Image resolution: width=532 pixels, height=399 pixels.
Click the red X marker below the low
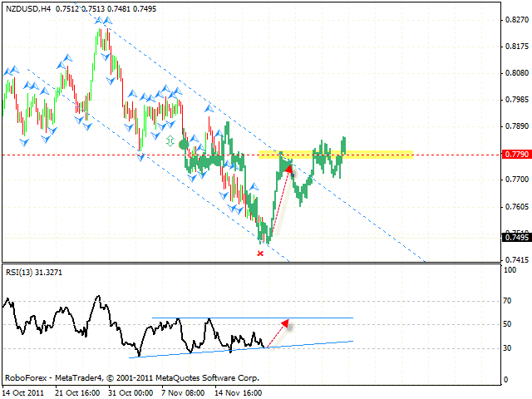[260, 253]
